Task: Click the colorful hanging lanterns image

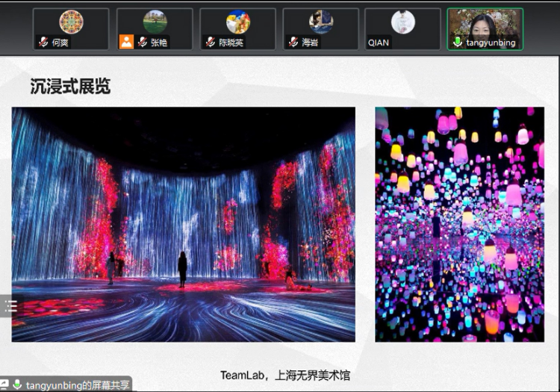Action: (x=459, y=224)
